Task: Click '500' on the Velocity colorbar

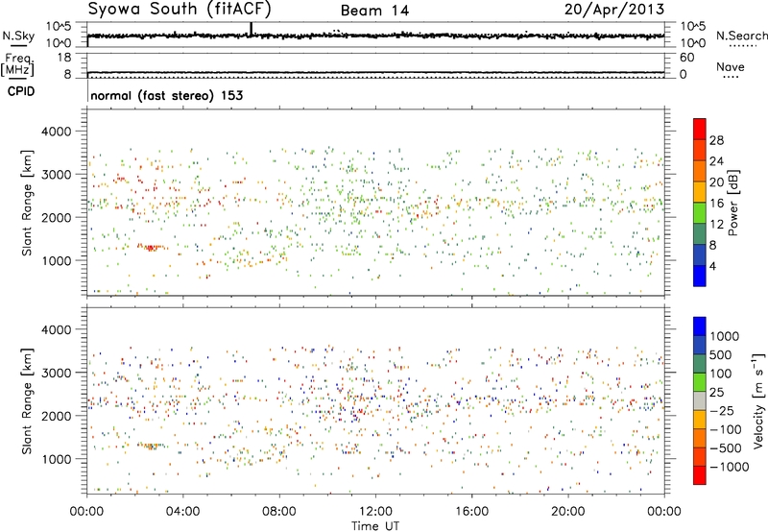Action: pyautogui.click(x=721, y=354)
